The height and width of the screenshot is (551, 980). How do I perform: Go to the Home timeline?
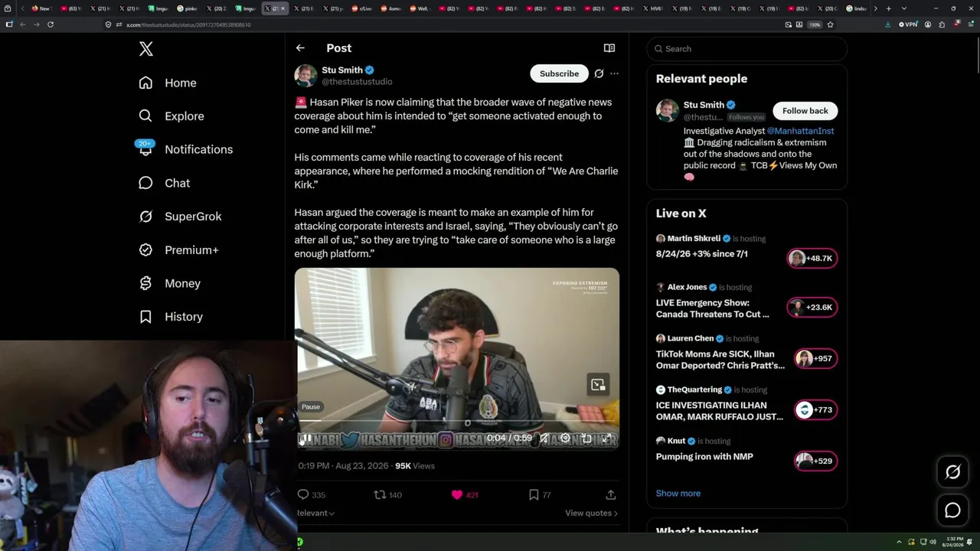[x=168, y=83]
